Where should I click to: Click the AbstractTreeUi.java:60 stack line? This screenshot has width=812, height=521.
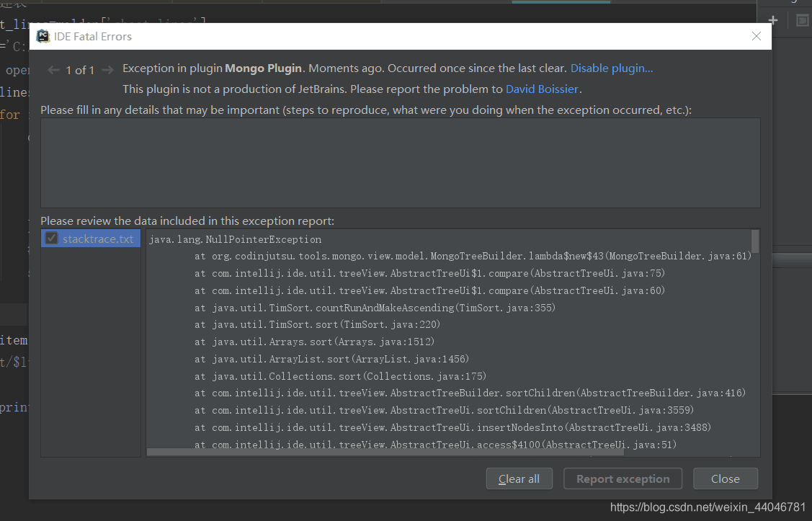430,290
